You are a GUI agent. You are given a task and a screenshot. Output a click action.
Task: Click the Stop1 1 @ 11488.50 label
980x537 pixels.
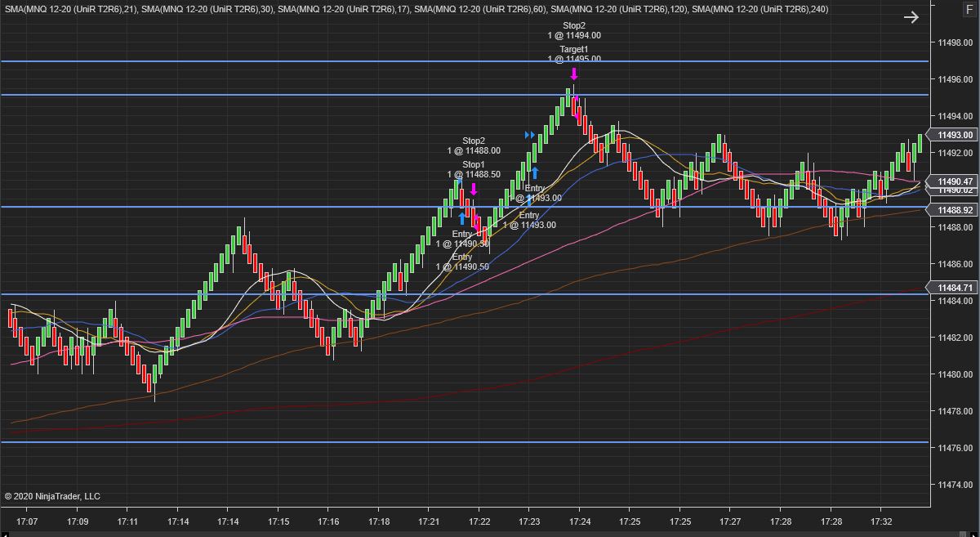tap(474, 169)
